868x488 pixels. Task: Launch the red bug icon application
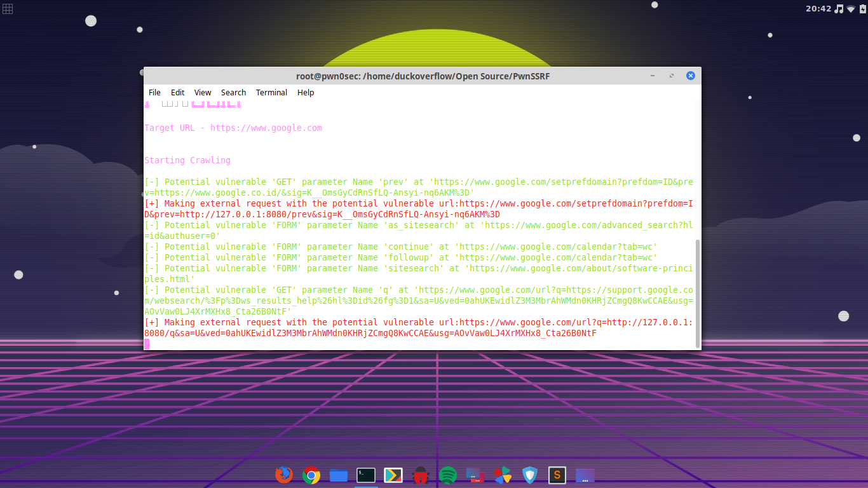[x=421, y=475]
